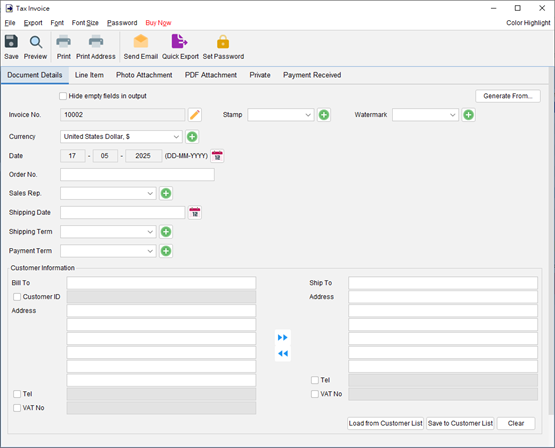
Task: Click Load from Customer List button
Action: (385, 423)
